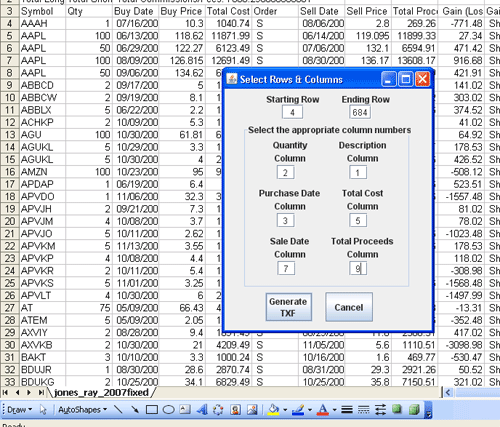Viewport: 500px width, 427px height.
Task: Click the Qty header cell
Action: point(89,11)
